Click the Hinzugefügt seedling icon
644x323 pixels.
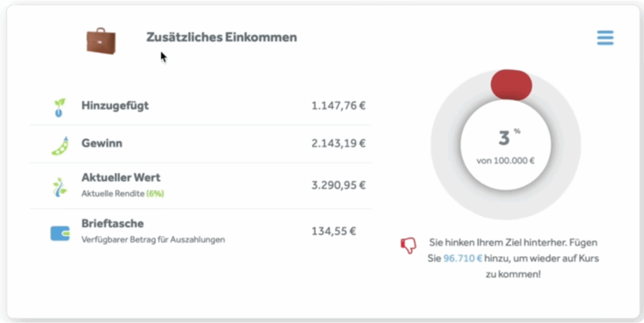coord(59,107)
